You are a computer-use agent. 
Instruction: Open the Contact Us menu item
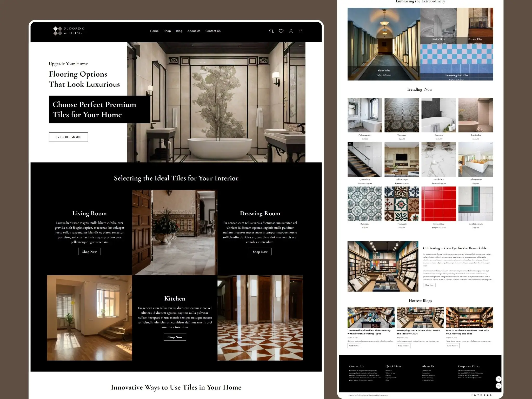pos(213,31)
